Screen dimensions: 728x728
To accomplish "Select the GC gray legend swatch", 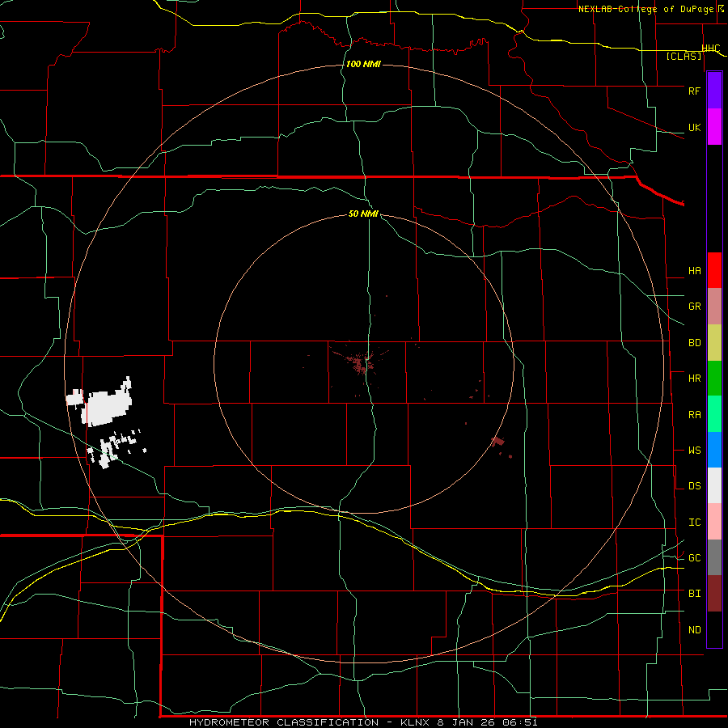I will pyautogui.click(x=714, y=557).
